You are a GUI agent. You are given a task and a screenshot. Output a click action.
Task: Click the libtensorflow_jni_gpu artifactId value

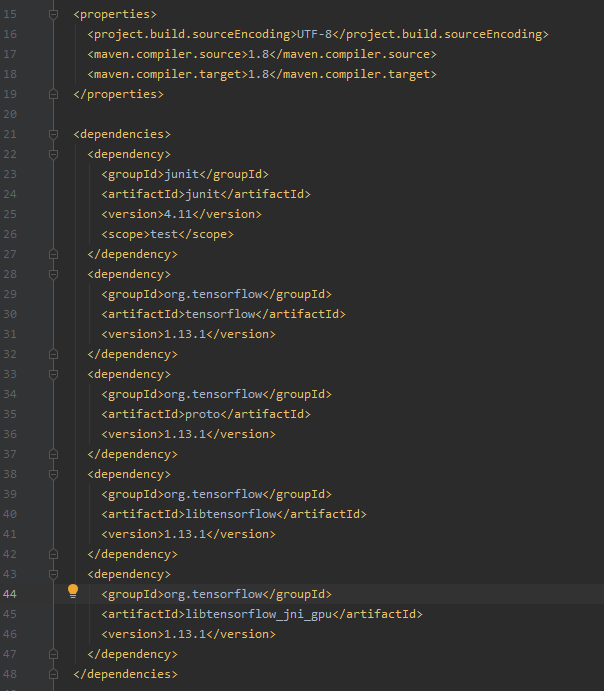click(x=259, y=614)
